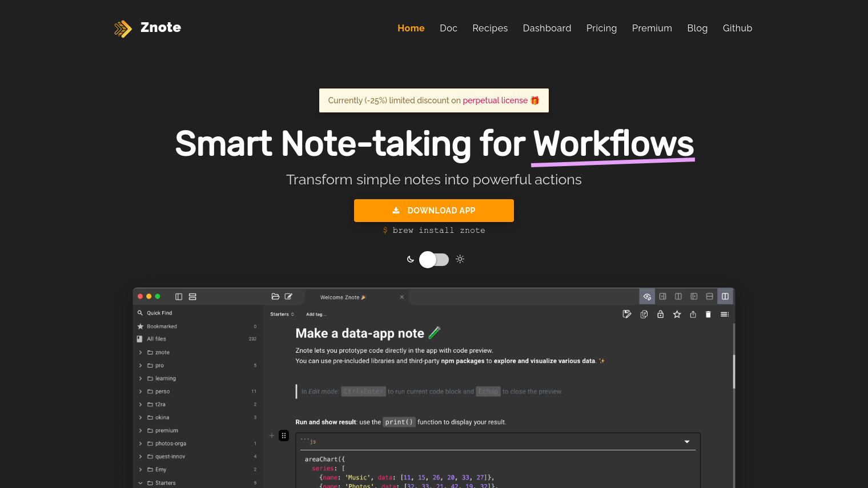
Task: Bookmark the note with star icon
Action: coord(677,314)
